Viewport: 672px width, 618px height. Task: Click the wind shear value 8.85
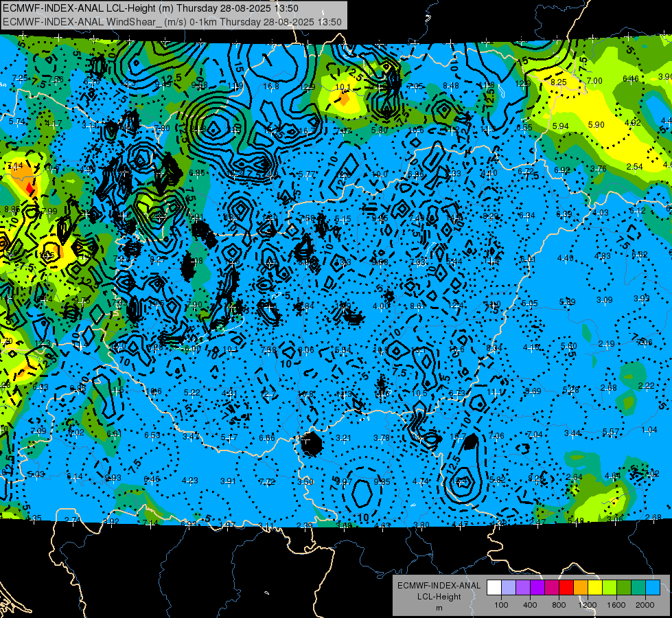[x=12, y=209]
